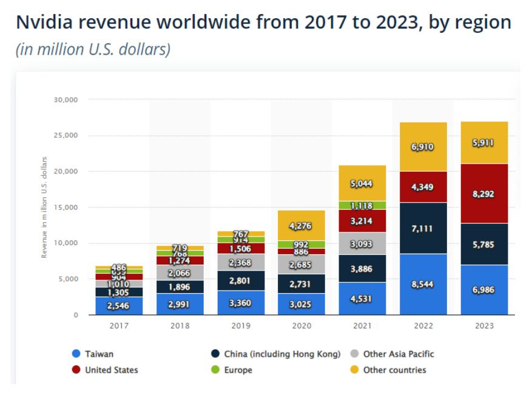
Task: Click the 2021 x-axis year label
Action: pos(362,326)
